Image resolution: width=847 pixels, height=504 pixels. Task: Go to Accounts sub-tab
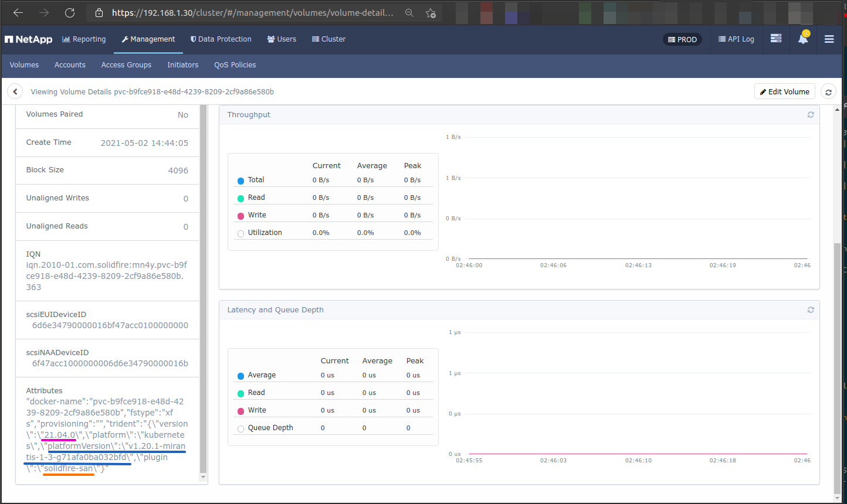[x=70, y=65]
